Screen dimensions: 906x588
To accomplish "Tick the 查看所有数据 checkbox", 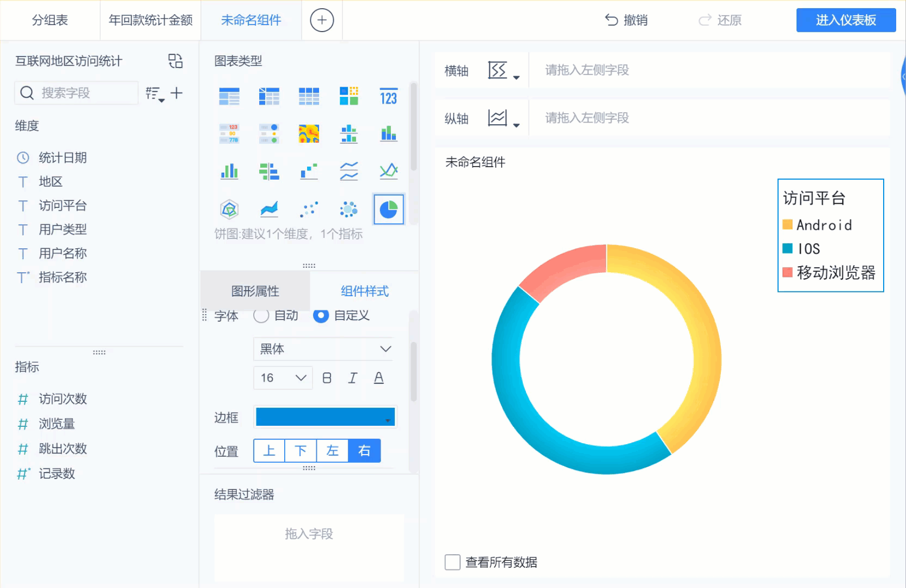I will point(452,562).
